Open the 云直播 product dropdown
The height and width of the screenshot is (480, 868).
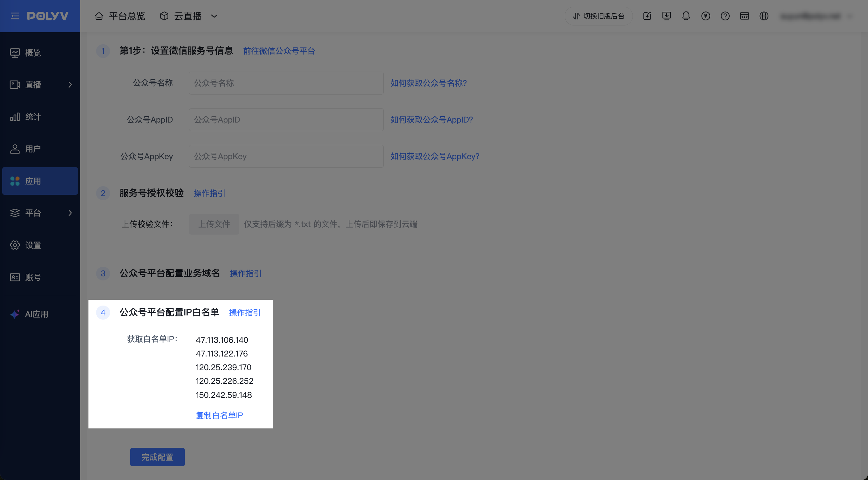click(x=189, y=16)
